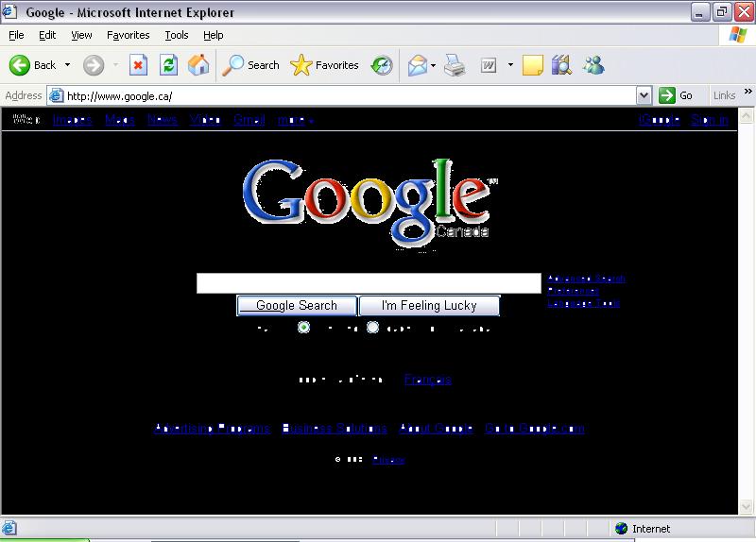Click page icon in address bar
756x542 pixels.
(57, 96)
